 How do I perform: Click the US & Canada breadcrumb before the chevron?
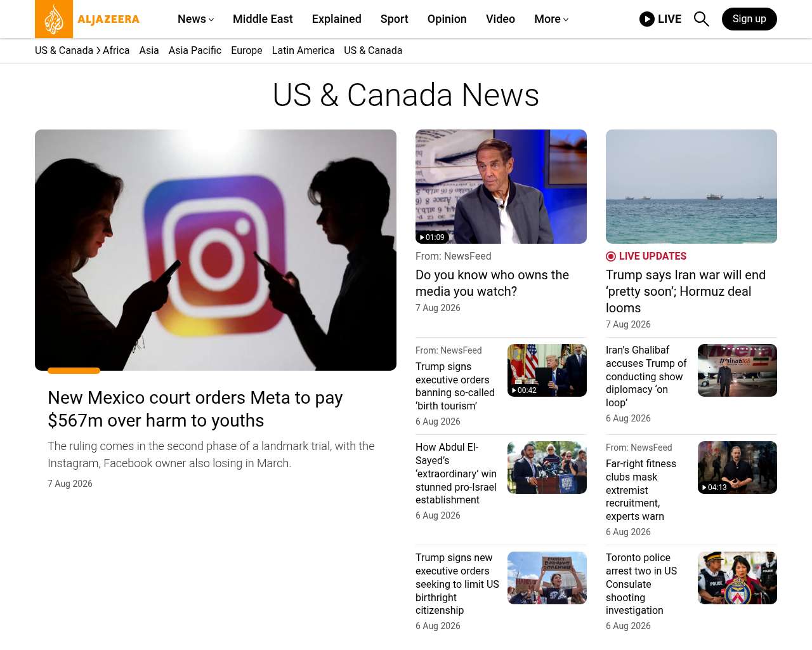point(64,51)
